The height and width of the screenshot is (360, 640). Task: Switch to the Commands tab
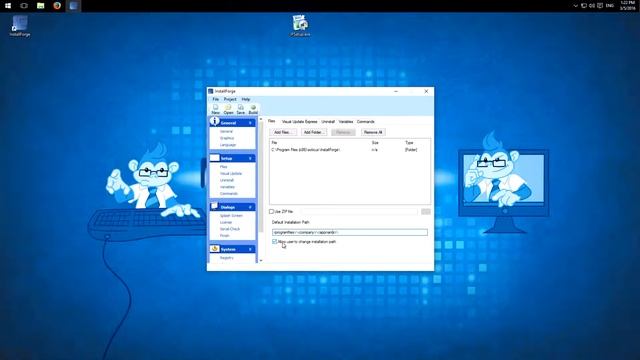coord(366,122)
